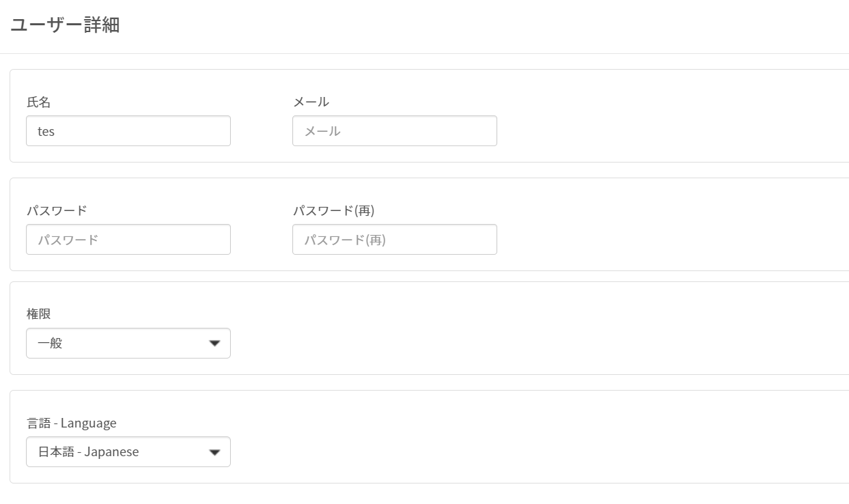Click empty area right of 権限 dropdown

click(540, 344)
